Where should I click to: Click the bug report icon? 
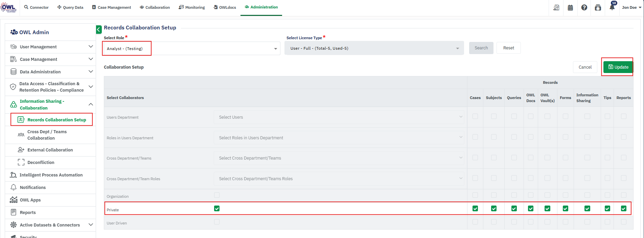[598, 7]
